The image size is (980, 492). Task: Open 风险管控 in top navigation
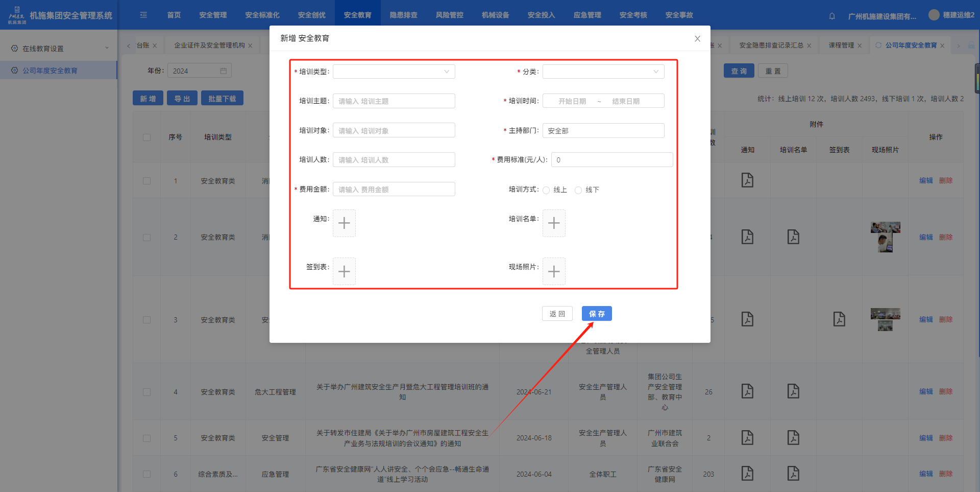point(449,15)
